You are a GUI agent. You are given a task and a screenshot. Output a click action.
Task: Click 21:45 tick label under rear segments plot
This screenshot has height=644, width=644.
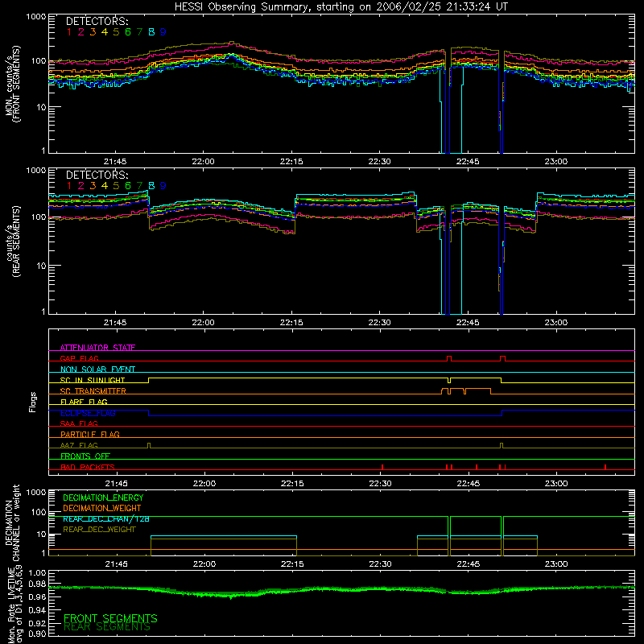(115, 323)
